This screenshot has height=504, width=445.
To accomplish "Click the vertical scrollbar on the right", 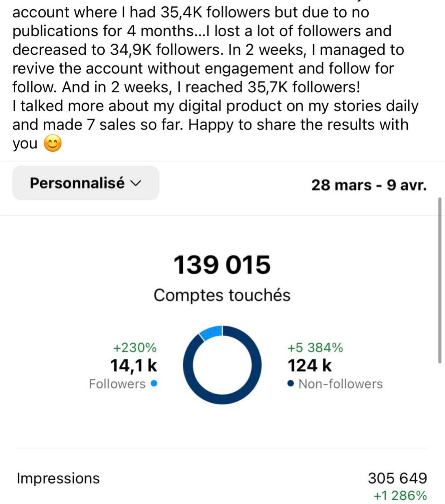I will (440, 280).
